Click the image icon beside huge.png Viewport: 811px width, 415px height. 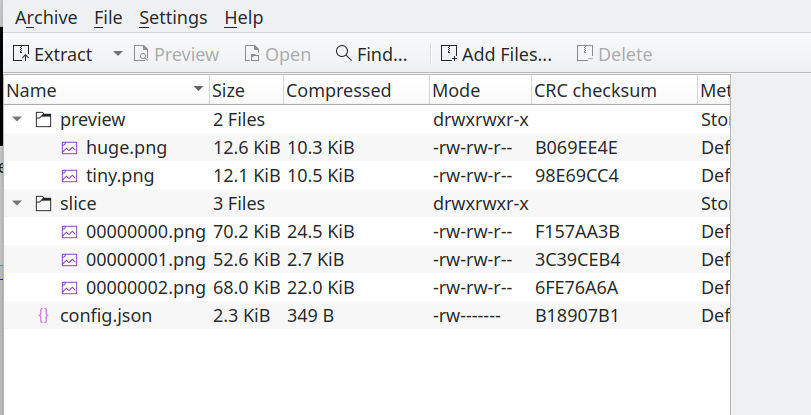click(69, 148)
